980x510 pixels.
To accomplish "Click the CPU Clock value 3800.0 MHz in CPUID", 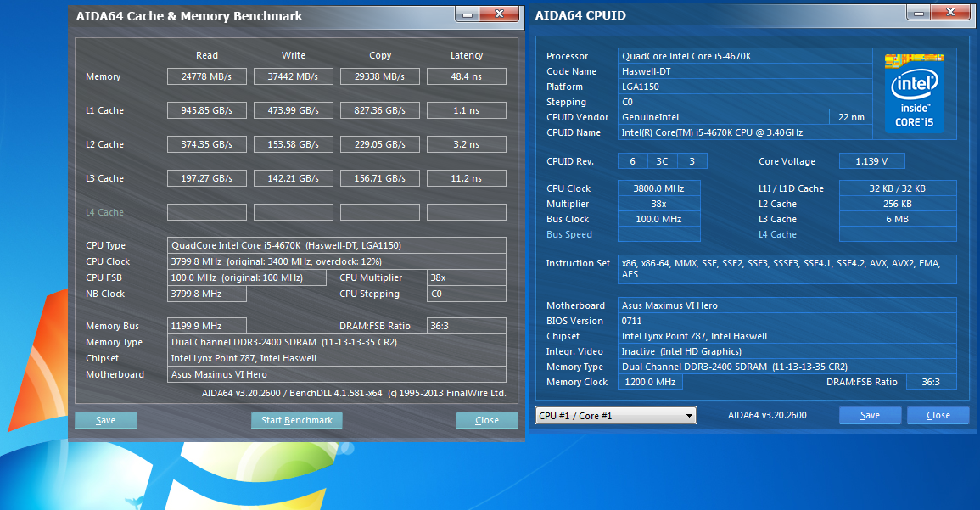I will (658, 188).
